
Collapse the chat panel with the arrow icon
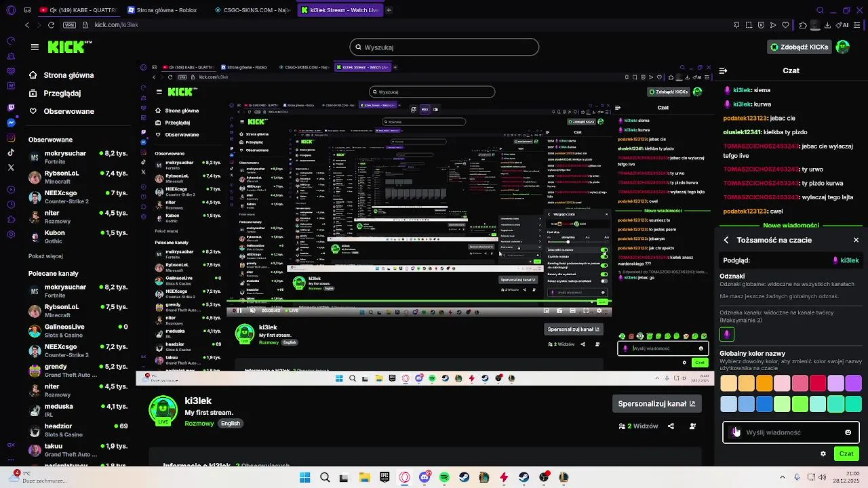[723, 70]
